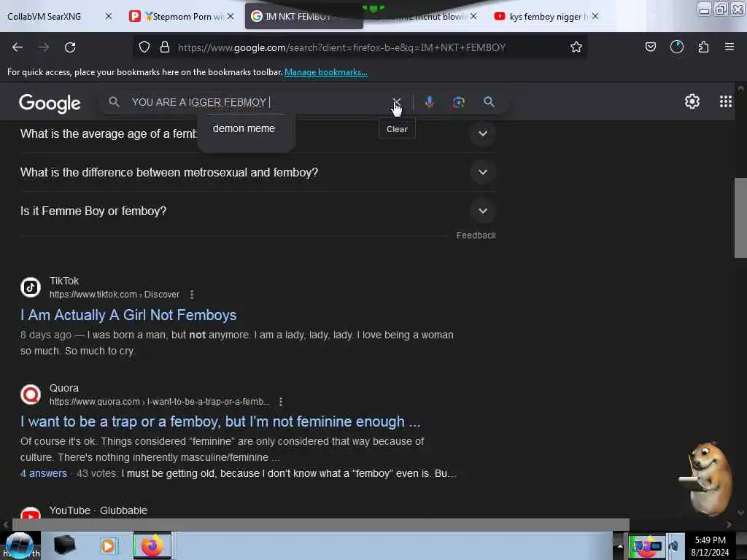Click the horizontal scrollbar at the page bottom
The width and height of the screenshot is (747, 560).
[320, 524]
